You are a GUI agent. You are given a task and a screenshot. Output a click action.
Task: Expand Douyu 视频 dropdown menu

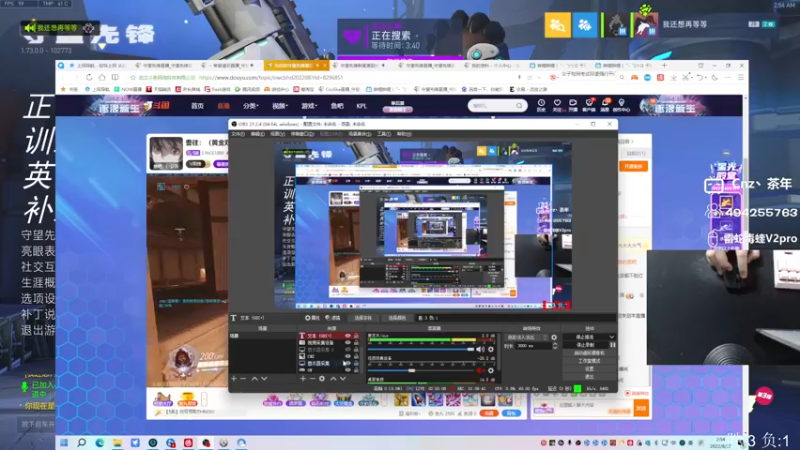click(x=280, y=106)
